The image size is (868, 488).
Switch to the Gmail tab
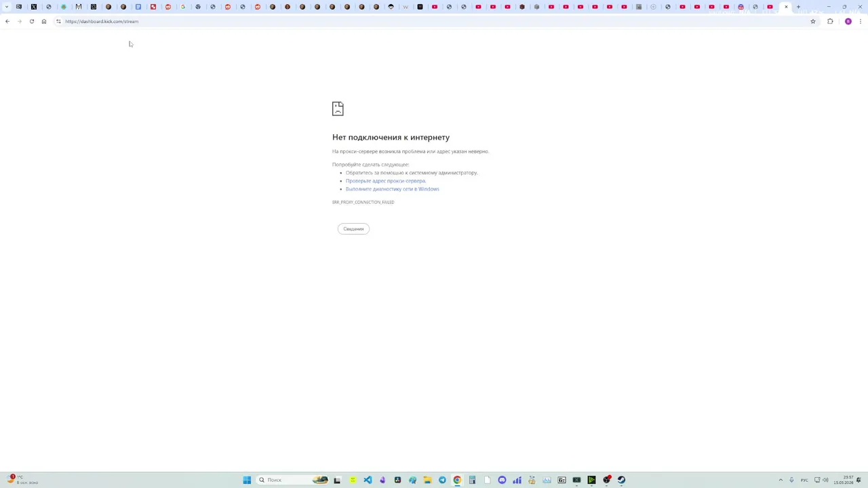pyautogui.click(x=79, y=7)
